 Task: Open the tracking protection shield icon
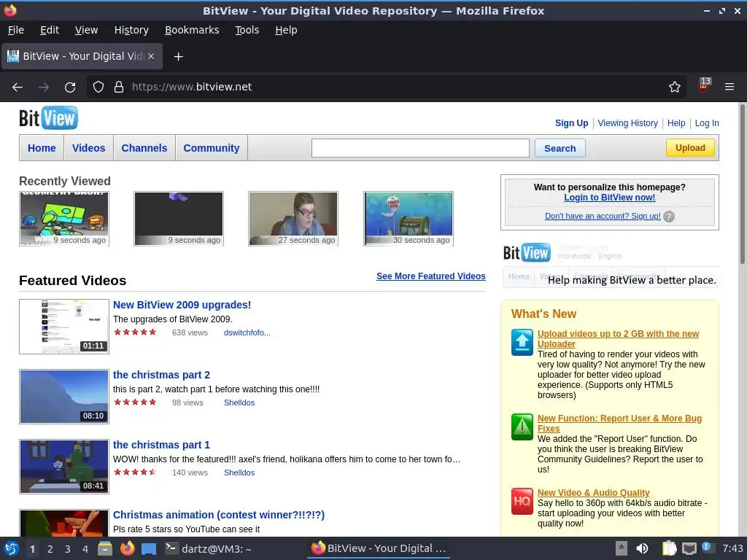98,87
